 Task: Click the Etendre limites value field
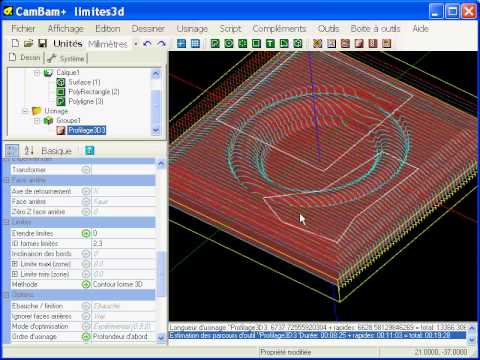point(123,233)
